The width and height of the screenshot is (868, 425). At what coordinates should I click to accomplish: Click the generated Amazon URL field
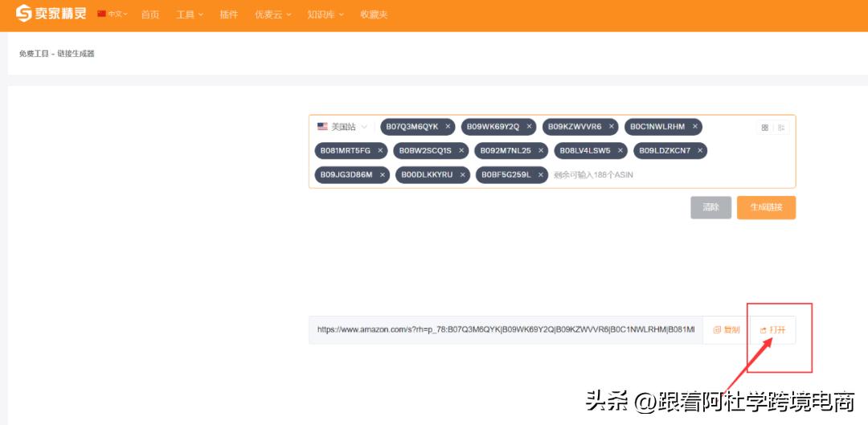(506, 330)
